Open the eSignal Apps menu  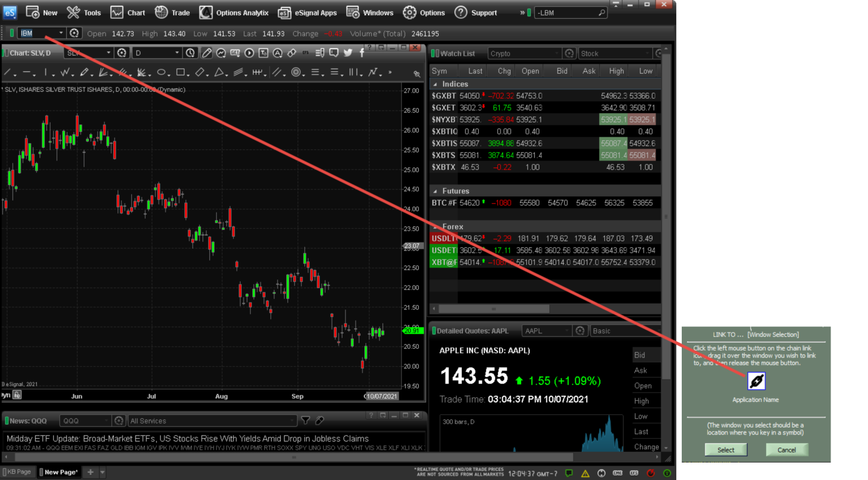(x=307, y=12)
